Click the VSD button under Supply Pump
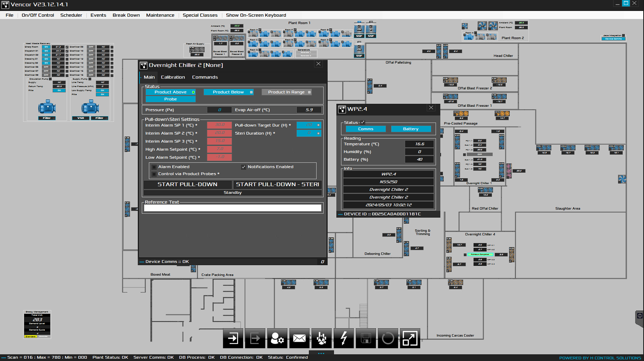644x361 pixels. [81, 118]
